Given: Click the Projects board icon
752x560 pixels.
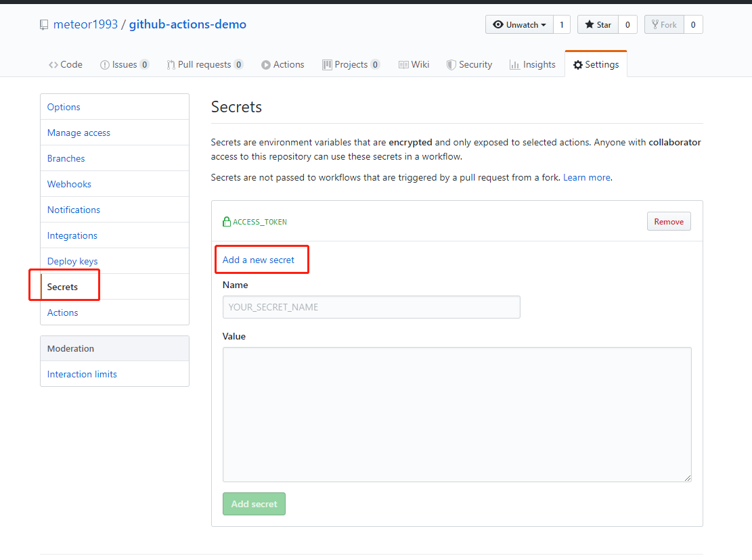Looking at the screenshot, I should [327, 65].
